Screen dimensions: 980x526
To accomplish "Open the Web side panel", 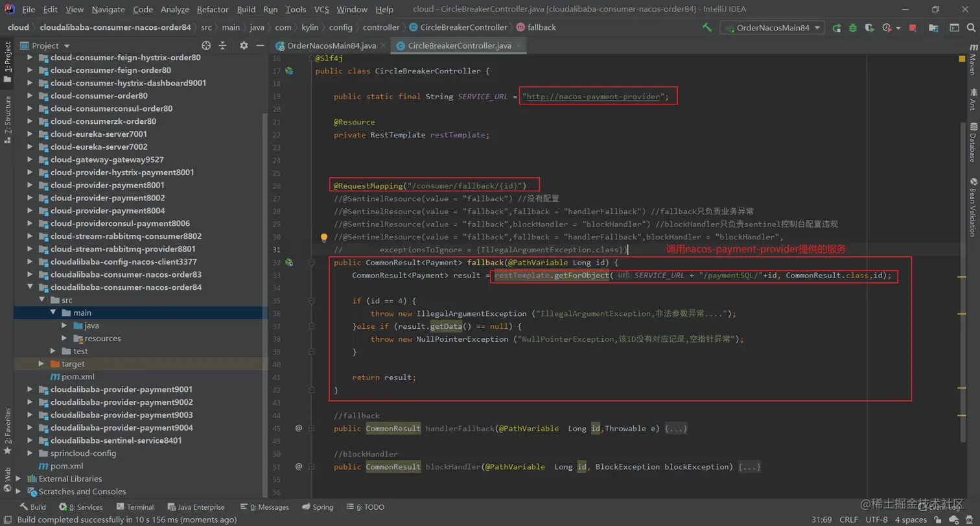I will pyautogui.click(x=7, y=480).
